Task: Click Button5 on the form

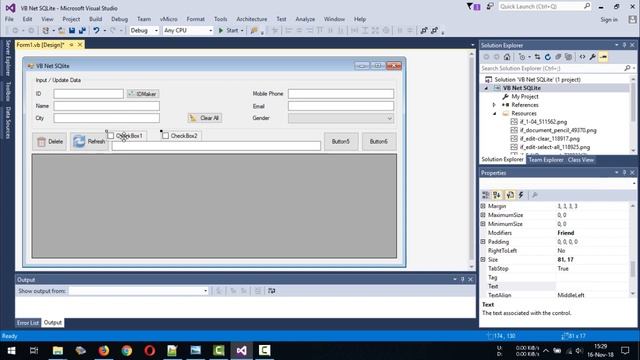Action: click(x=341, y=142)
